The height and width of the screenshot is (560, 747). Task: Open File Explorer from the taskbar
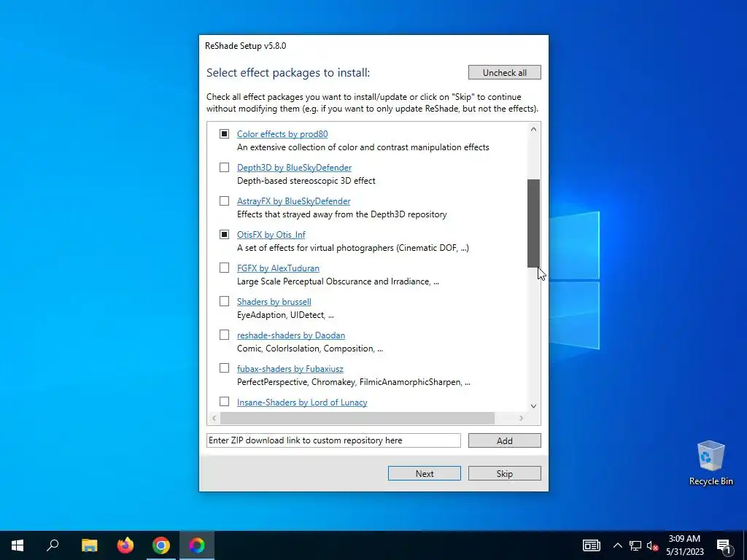tap(89, 545)
